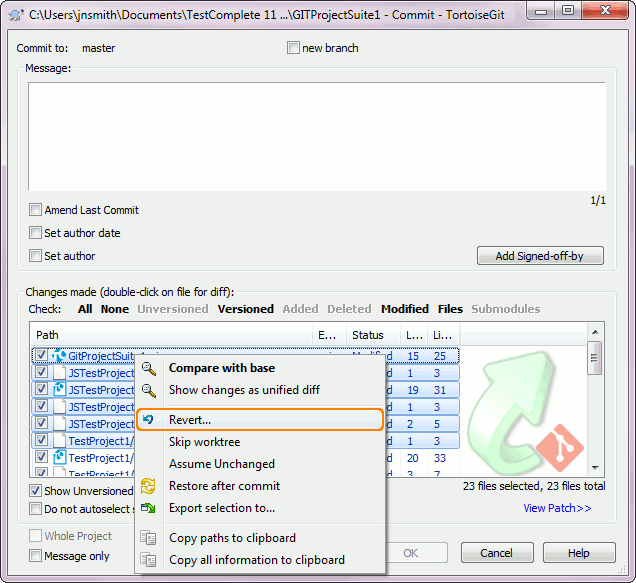Click file icon of JSTestProject row with 2 lines
This screenshot has height=583, width=636.
59,423
